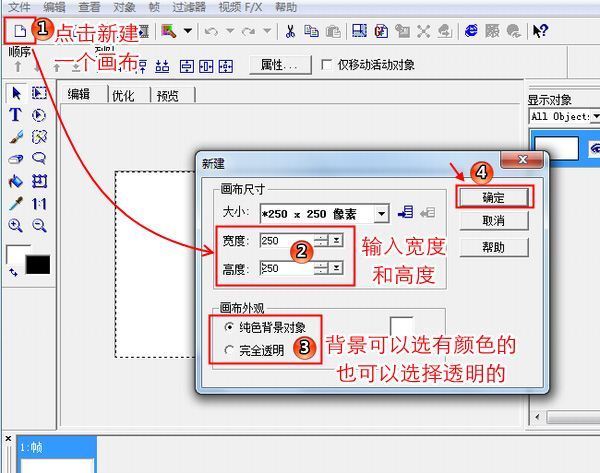Select the 纯色背景对象 radio button
Image resolution: width=600 pixels, height=473 pixels.
coord(229,327)
